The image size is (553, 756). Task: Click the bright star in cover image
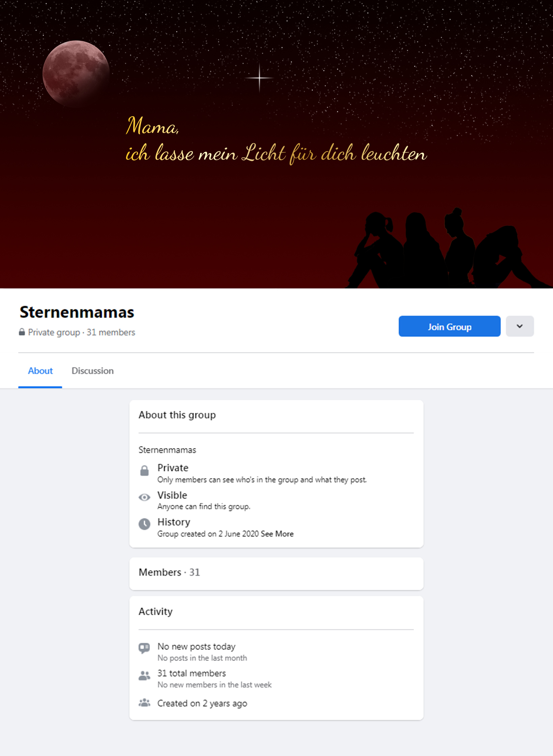click(259, 78)
